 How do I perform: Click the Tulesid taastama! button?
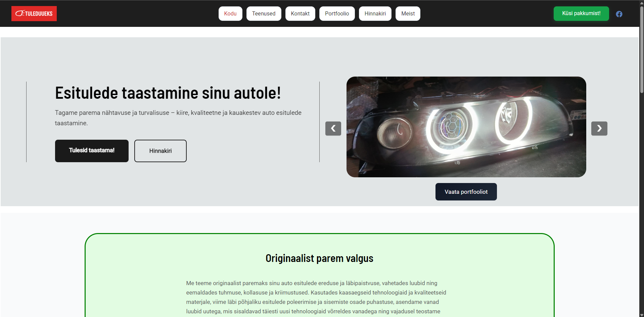(92, 151)
